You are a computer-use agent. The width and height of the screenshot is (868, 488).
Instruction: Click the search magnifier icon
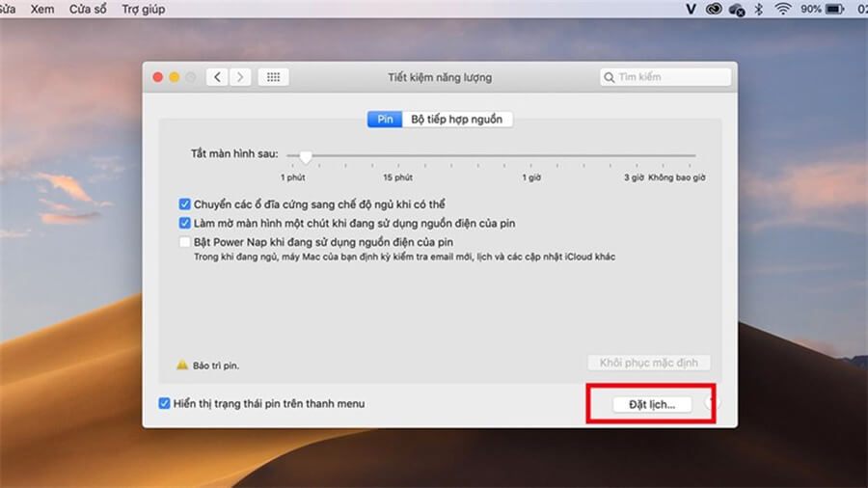click(609, 77)
